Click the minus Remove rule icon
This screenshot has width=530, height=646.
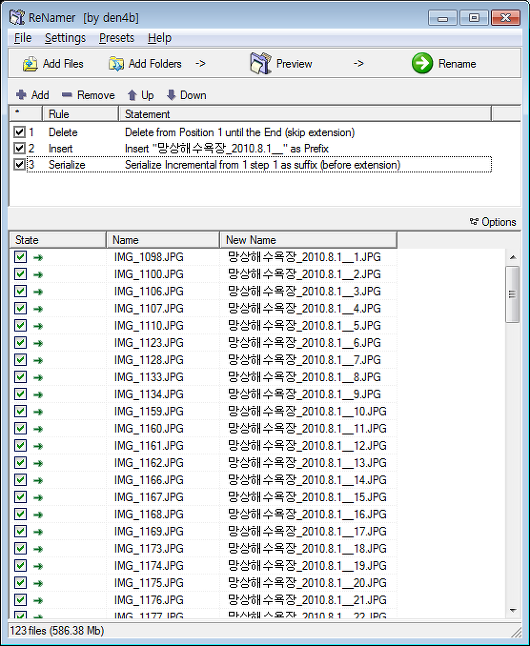(67, 95)
